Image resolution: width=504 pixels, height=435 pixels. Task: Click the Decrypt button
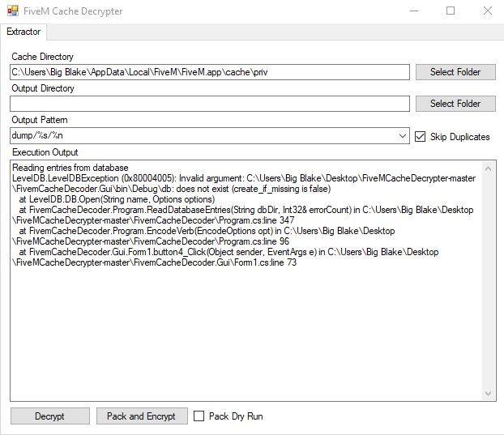[49, 416]
